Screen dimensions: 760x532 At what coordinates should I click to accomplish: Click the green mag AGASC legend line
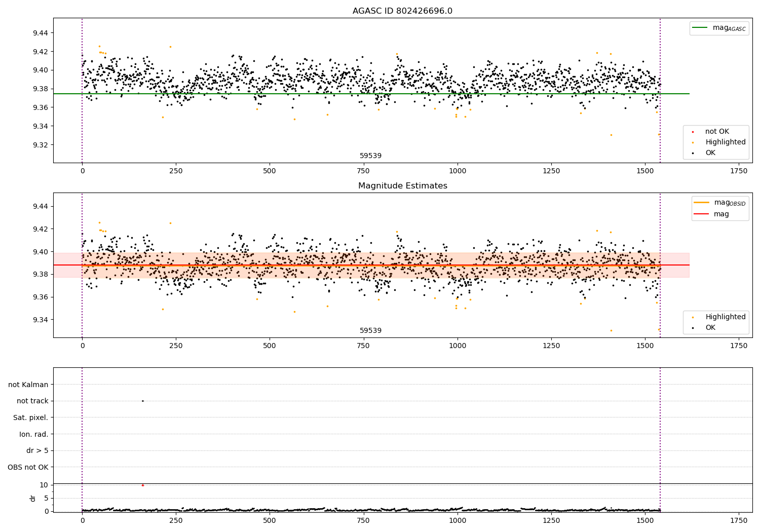point(700,28)
